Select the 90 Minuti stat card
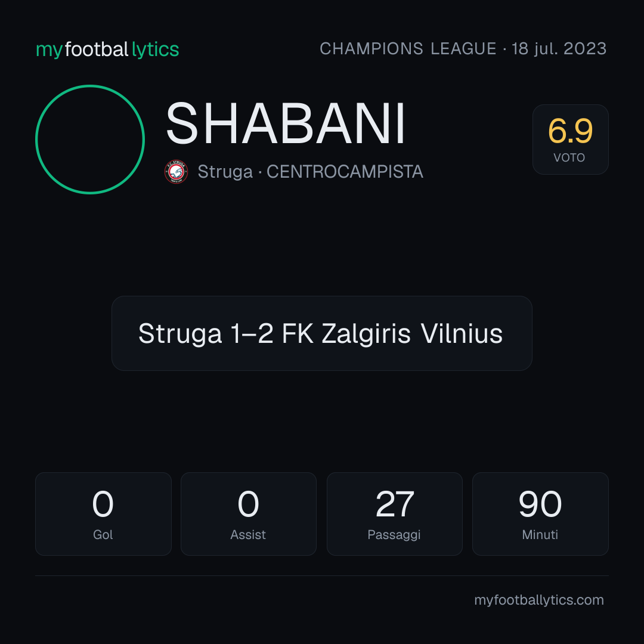The width and height of the screenshot is (644, 644). pos(540,514)
